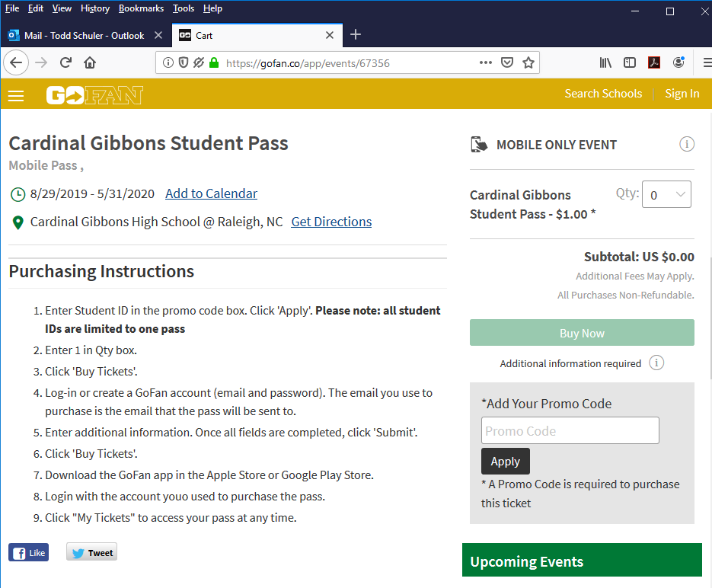
Task: Open the Edit menu
Action: pos(36,8)
